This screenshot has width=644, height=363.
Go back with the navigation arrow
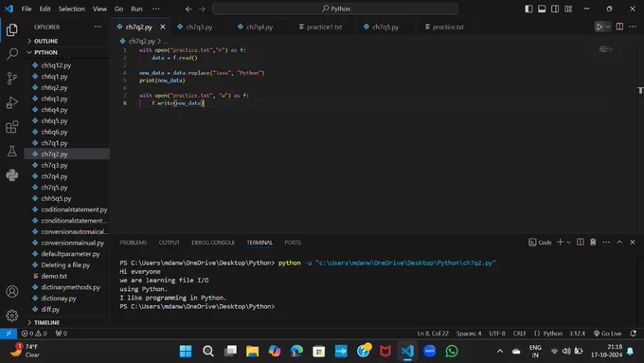(x=188, y=9)
